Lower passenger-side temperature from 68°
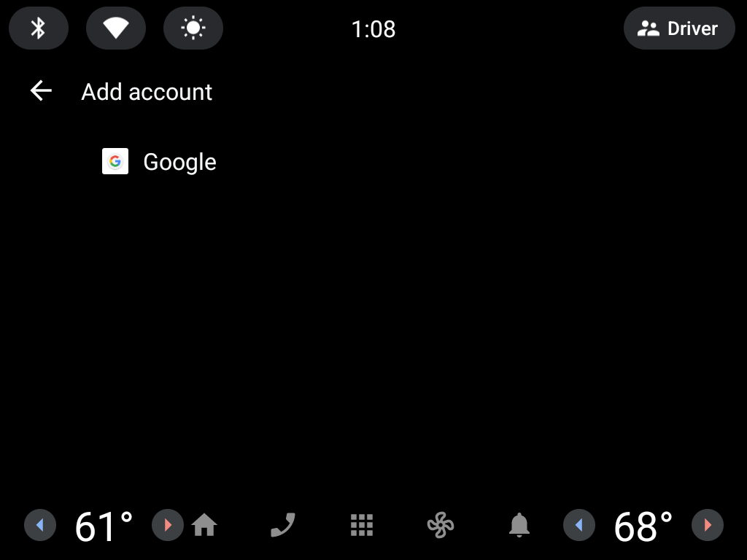The width and height of the screenshot is (747, 560). point(579,525)
